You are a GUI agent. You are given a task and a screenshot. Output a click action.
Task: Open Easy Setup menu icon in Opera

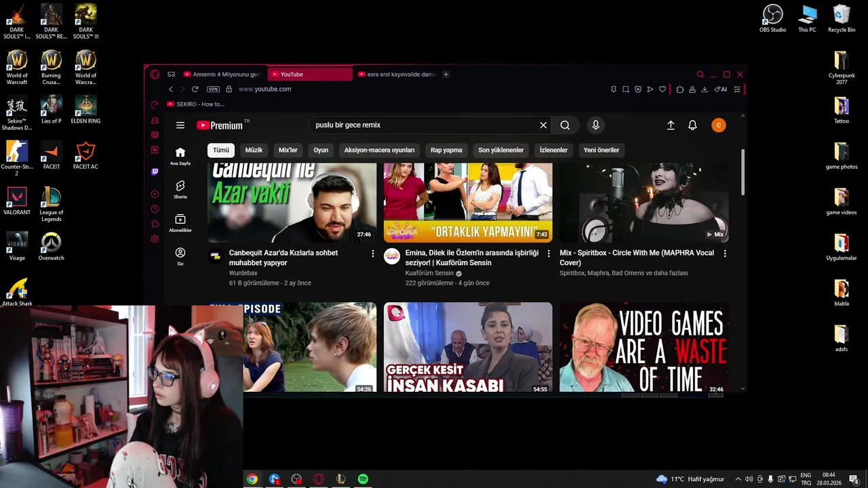click(737, 89)
